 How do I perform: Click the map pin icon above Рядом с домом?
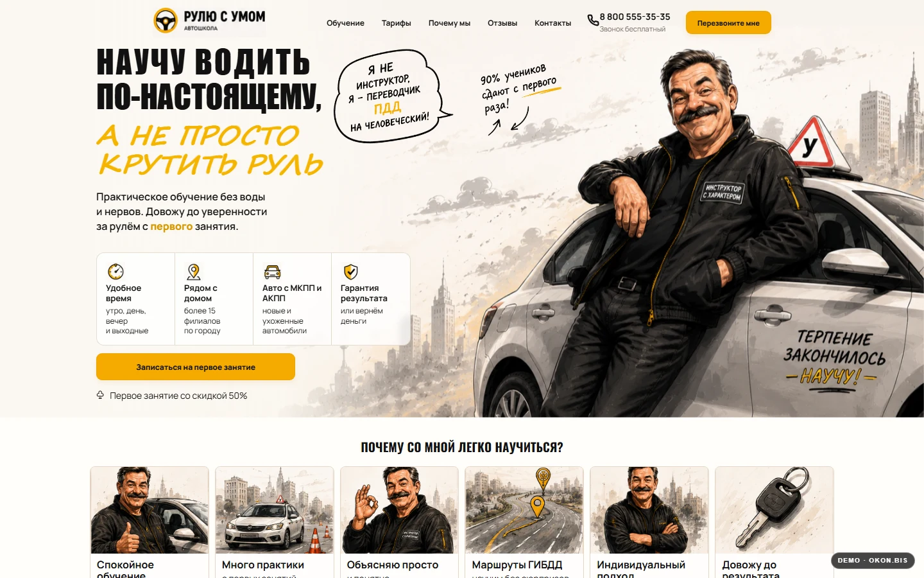(x=193, y=271)
